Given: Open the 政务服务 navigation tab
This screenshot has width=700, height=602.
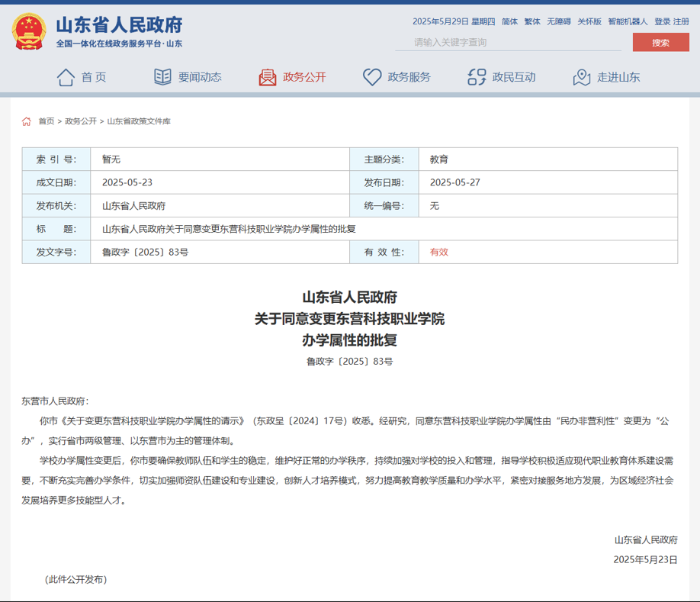Looking at the screenshot, I should 409,77.
